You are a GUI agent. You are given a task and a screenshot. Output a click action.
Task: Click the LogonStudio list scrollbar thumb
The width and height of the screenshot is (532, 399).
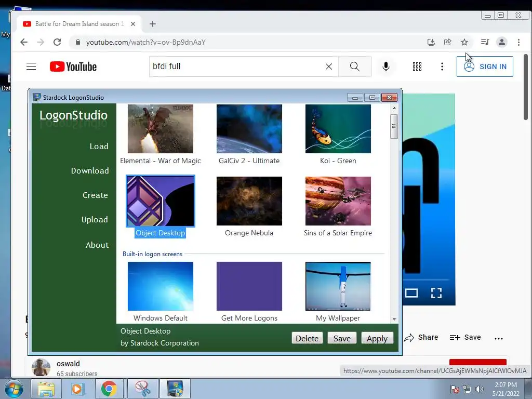394,127
